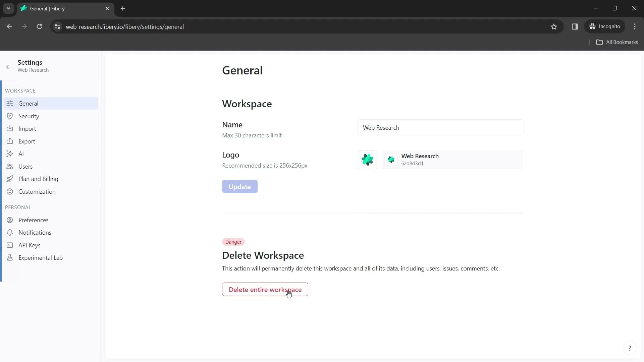This screenshot has height=362, width=644.
Task: Click the large workspace logo thumbnail
Action: click(367, 160)
